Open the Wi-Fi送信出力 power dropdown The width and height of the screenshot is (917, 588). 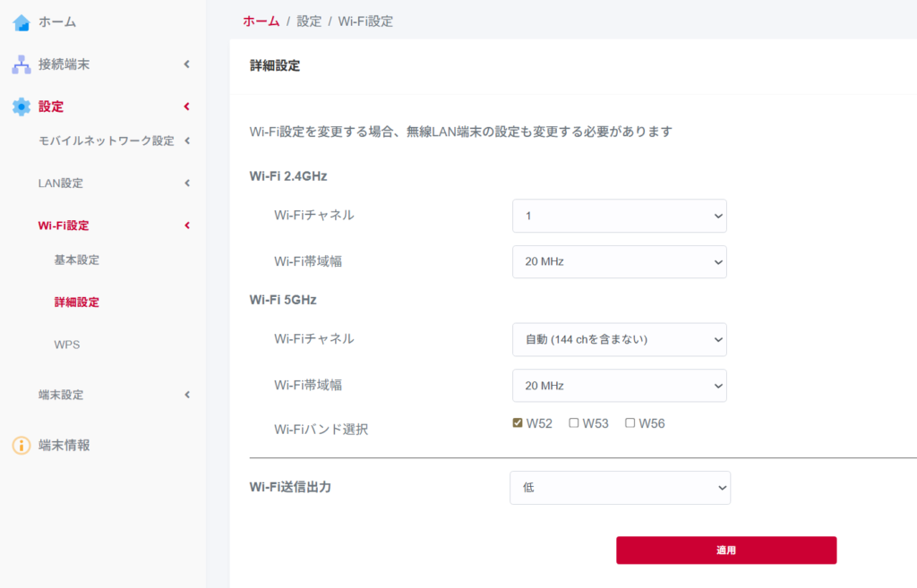tap(620, 488)
